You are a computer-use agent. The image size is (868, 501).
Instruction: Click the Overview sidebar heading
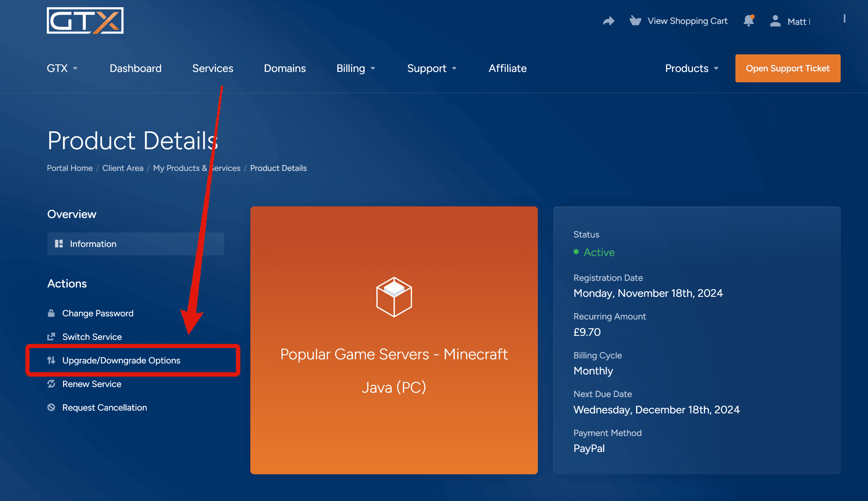click(72, 214)
